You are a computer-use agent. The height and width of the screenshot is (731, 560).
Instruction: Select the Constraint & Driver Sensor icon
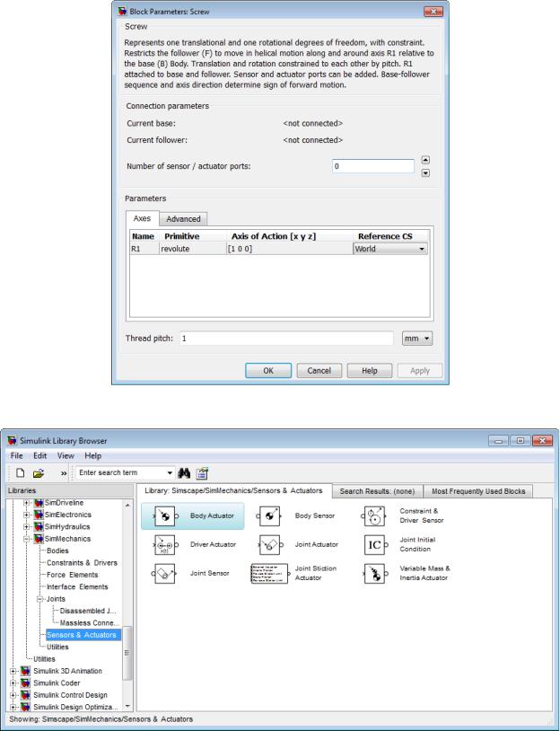click(374, 516)
